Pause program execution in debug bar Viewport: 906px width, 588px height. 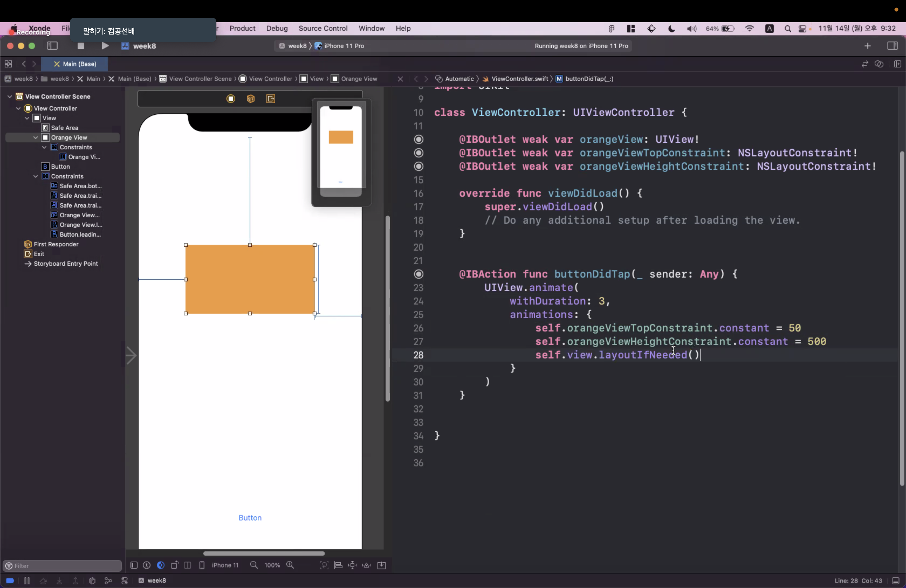click(x=27, y=581)
